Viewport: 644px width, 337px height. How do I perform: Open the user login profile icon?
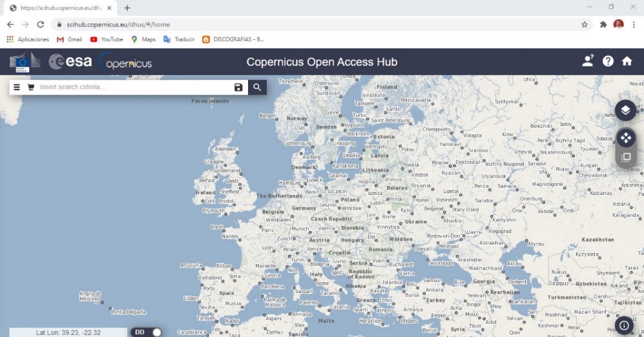click(588, 61)
